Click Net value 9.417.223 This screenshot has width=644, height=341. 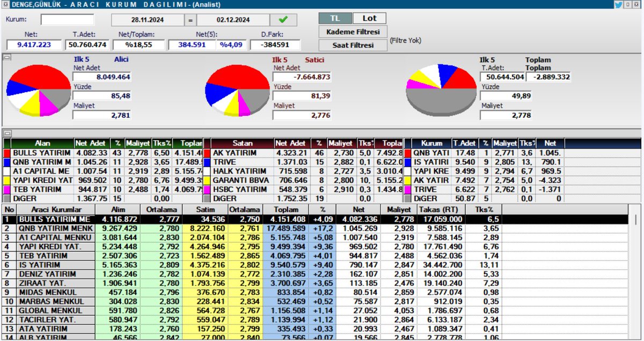34,45
